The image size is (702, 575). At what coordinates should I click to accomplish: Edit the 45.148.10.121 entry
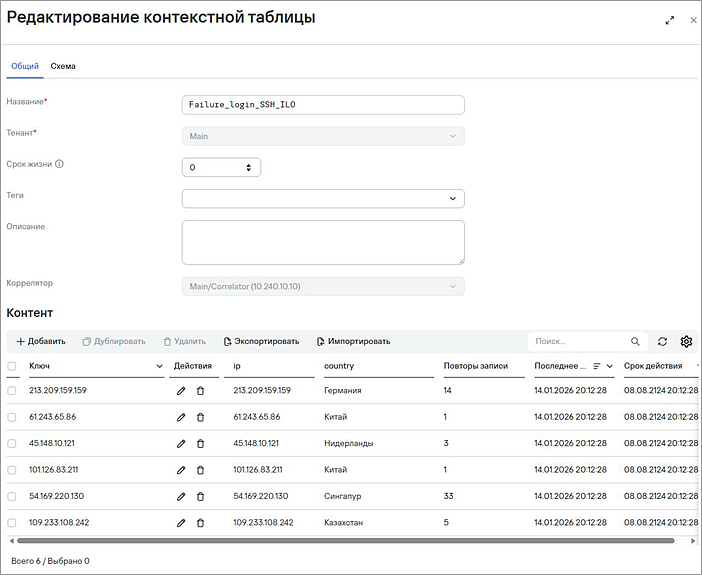click(181, 444)
